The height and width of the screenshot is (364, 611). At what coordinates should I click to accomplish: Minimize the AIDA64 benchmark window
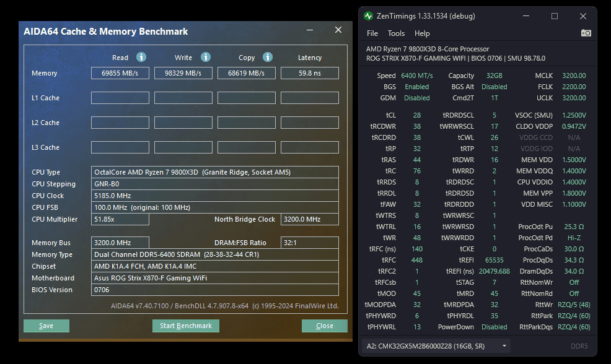(x=310, y=30)
